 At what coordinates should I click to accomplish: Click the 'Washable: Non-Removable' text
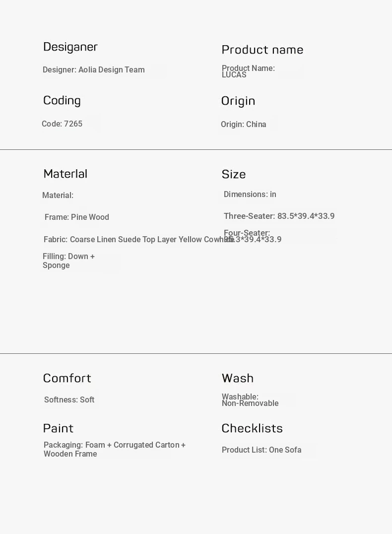point(250,400)
